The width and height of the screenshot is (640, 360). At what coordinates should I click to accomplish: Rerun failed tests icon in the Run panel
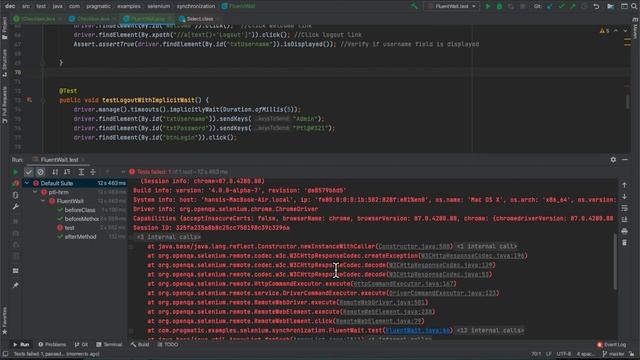[16, 183]
